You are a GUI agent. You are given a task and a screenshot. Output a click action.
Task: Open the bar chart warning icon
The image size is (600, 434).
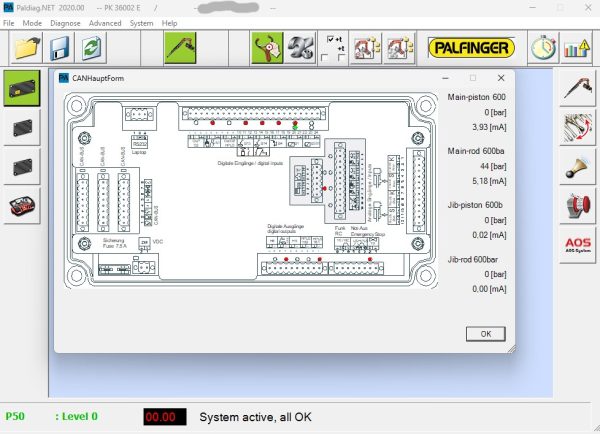click(x=576, y=48)
